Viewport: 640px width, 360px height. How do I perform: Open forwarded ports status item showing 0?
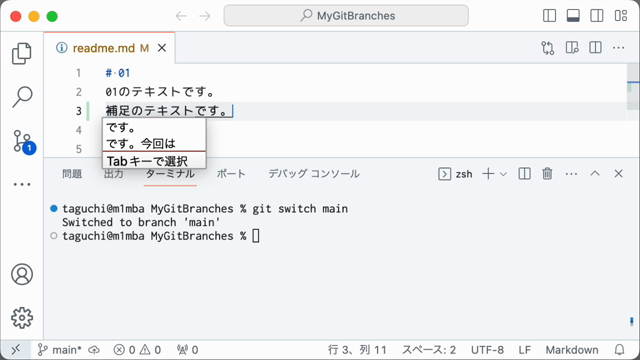tap(187, 350)
